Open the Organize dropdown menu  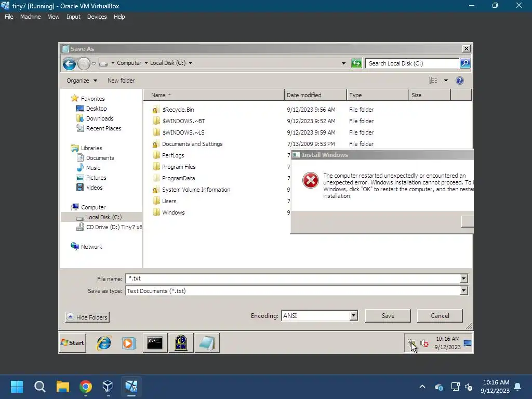point(82,81)
